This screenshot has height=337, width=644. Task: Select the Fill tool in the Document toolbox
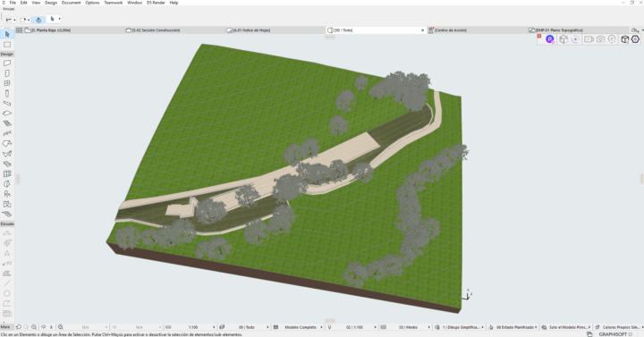(x=7, y=274)
